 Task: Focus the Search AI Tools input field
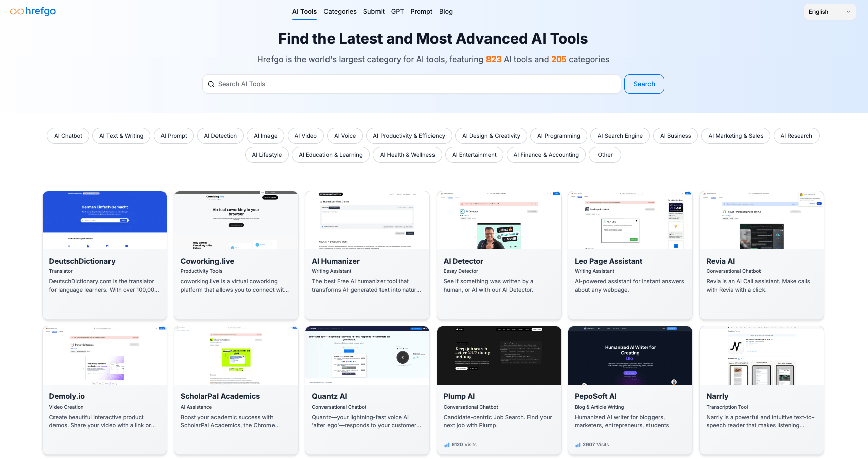(x=412, y=84)
